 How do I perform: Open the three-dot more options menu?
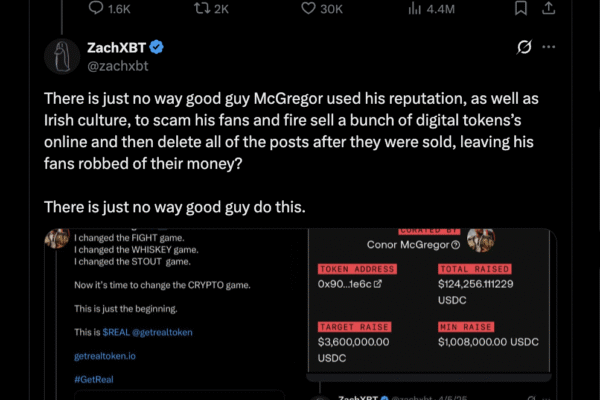click(548, 47)
